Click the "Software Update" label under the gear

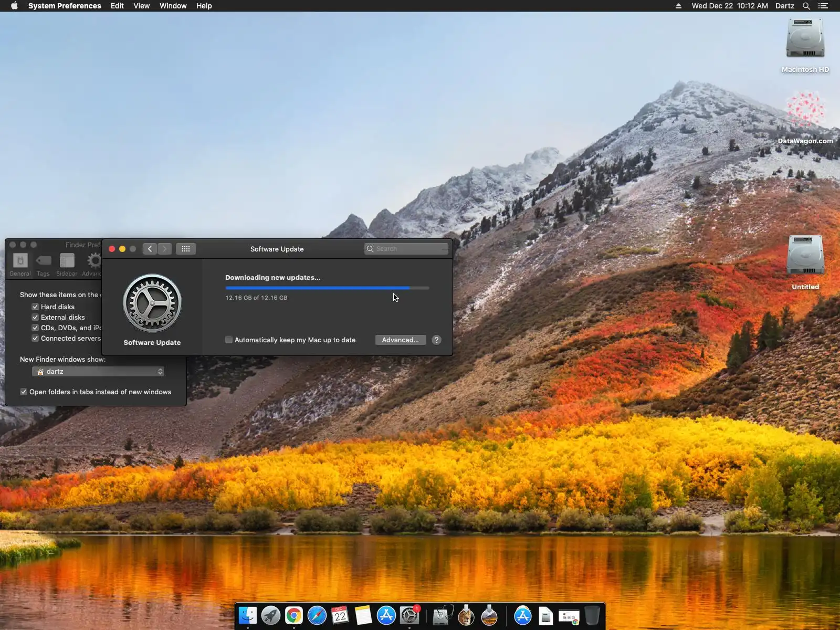coord(152,342)
